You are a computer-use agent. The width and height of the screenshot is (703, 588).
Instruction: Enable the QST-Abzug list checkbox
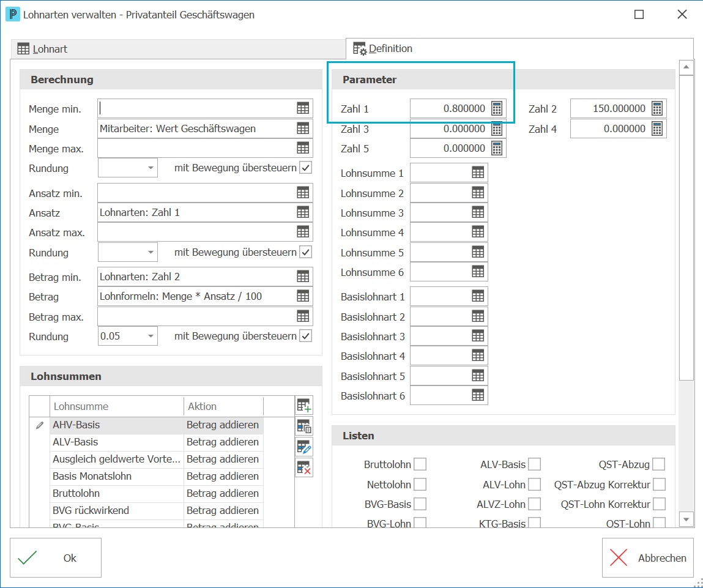point(658,464)
